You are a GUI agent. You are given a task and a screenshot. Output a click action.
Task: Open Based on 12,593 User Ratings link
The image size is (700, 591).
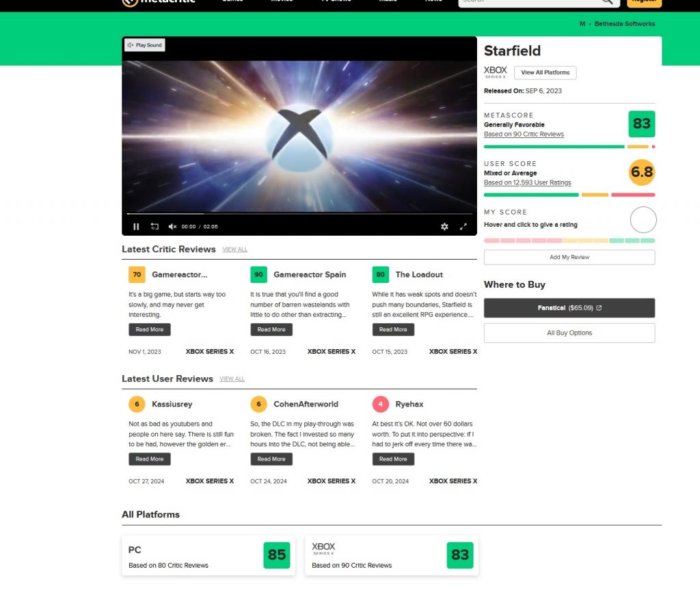tap(527, 182)
